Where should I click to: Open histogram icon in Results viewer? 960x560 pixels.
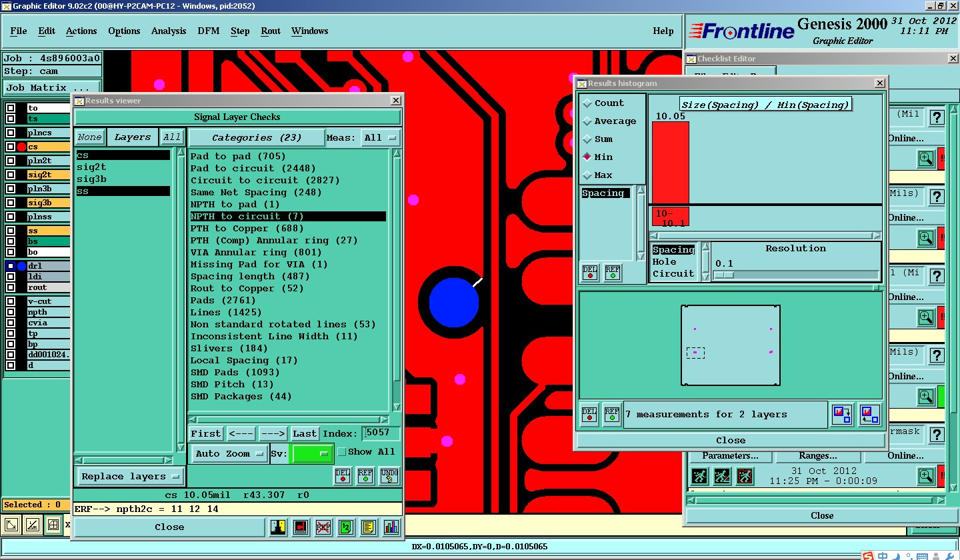tap(391, 527)
